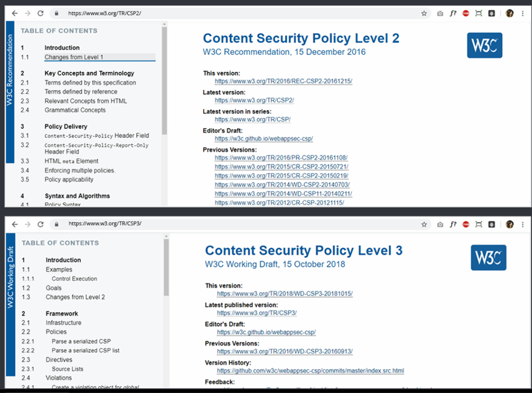532x393 pixels.
Task: Go to 'Source Lists' entry in CSP3 contents
Action: (68, 369)
